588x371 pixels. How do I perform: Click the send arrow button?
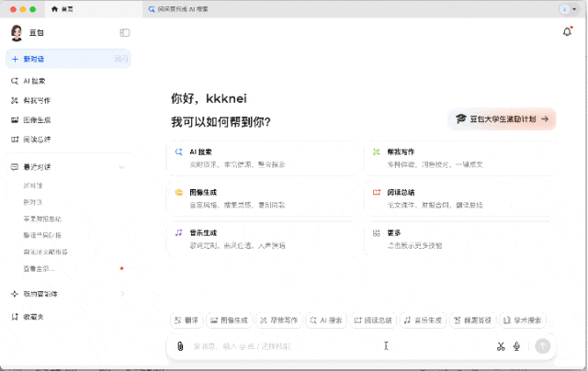542,346
